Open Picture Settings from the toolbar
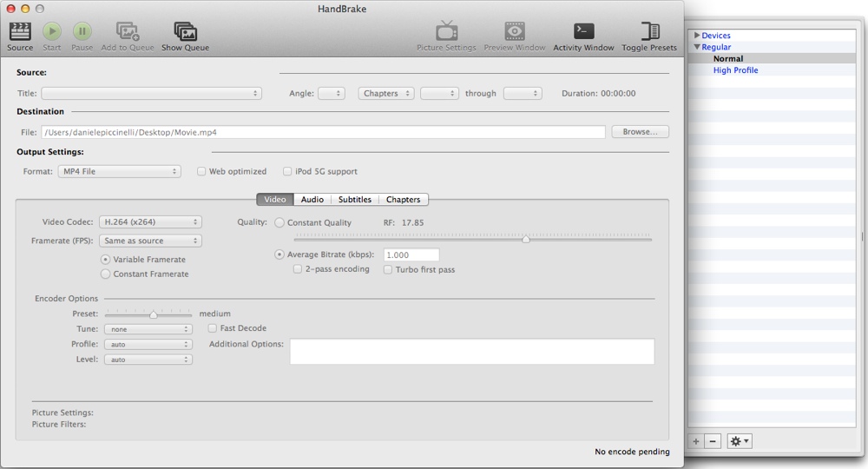This screenshot has height=469, width=868. pyautogui.click(x=446, y=32)
